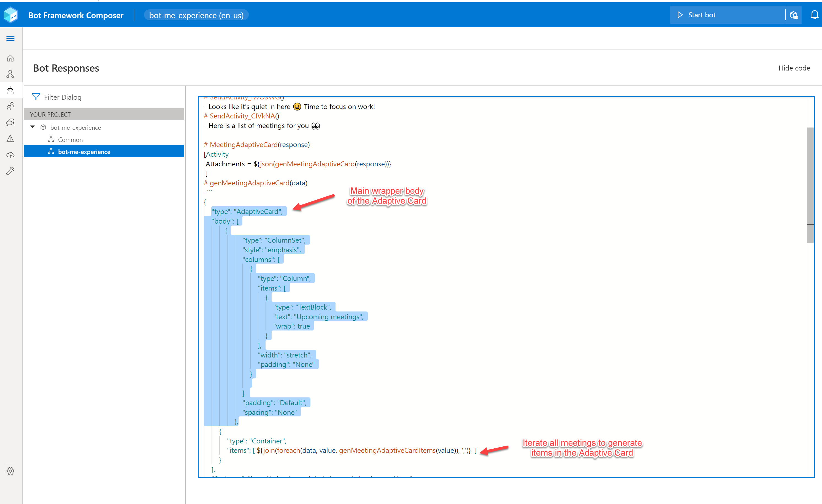Click the play icon on Start bot
The height and width of the screenshot is (504, 822).
point(680,15)
